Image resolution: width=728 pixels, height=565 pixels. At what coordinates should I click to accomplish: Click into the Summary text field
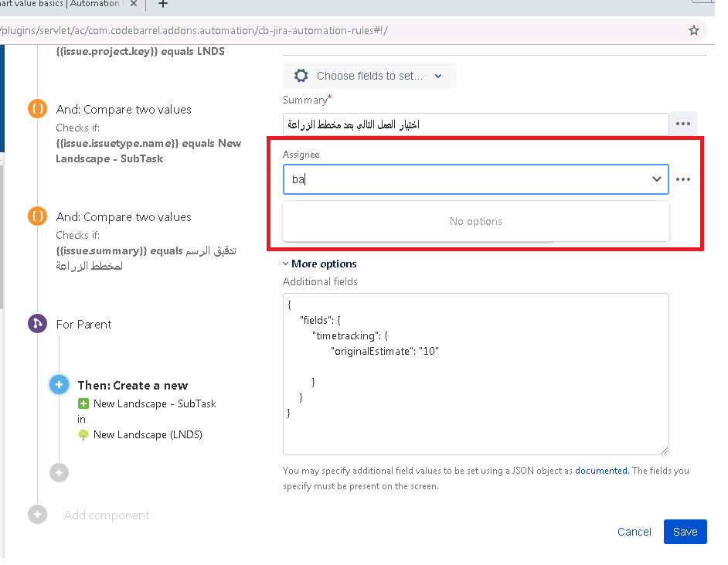[x=475, y=124]
